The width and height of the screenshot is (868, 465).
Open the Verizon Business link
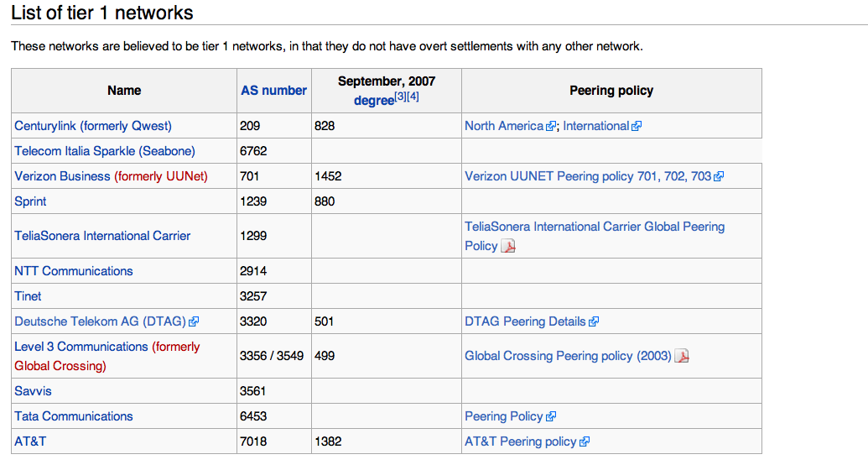(62, 176)
